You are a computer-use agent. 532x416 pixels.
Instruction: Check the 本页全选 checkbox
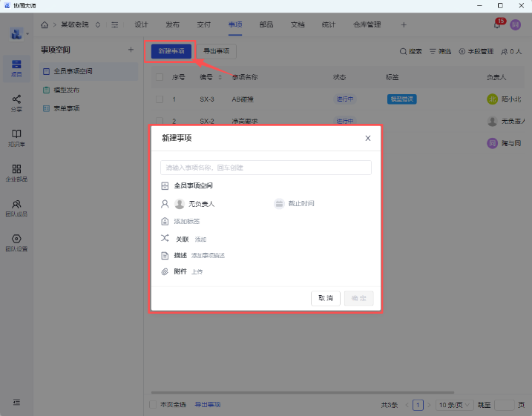(154, 405)
